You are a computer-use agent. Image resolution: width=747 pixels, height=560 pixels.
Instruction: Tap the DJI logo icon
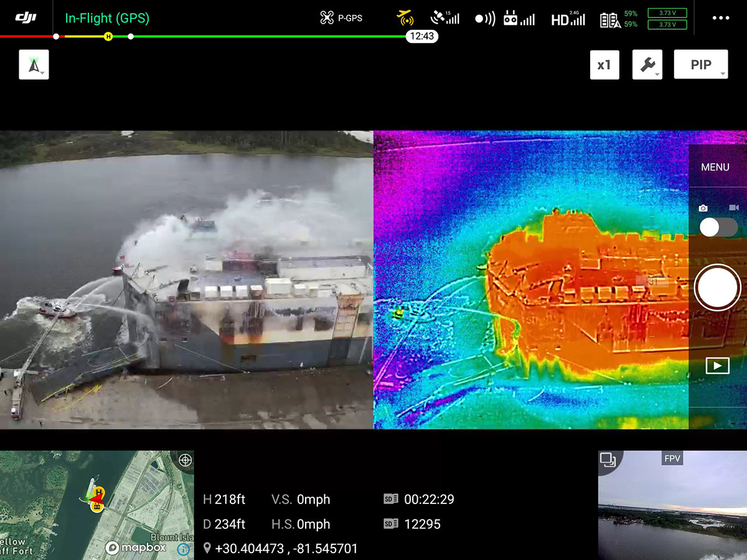click(26, 17)
